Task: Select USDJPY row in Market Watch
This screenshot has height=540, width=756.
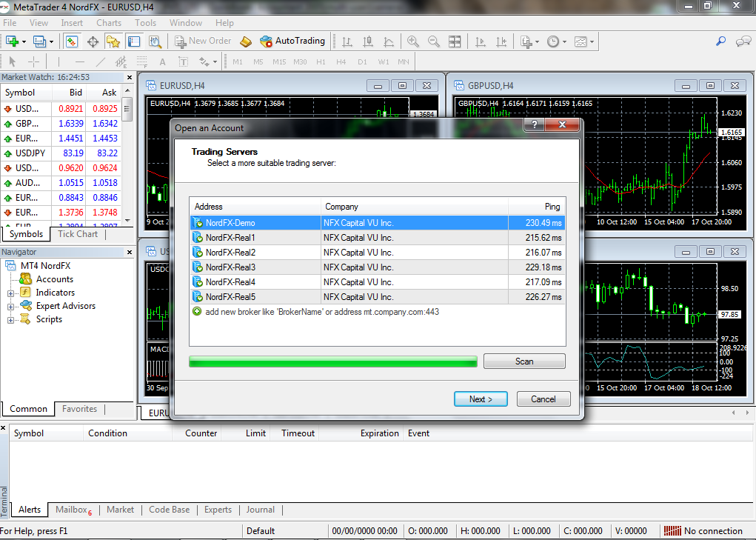Action: (61, 153)
